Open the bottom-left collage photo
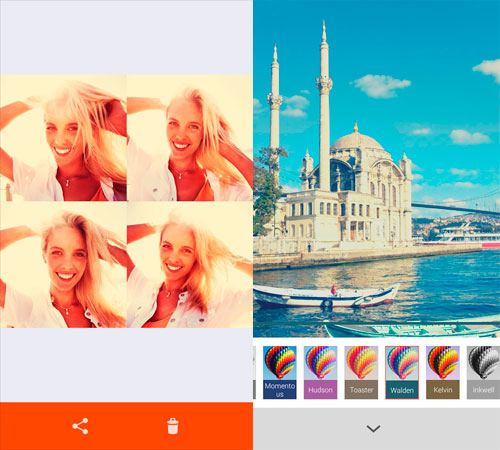This screenshot has width=500, height=450. [63, 265]
